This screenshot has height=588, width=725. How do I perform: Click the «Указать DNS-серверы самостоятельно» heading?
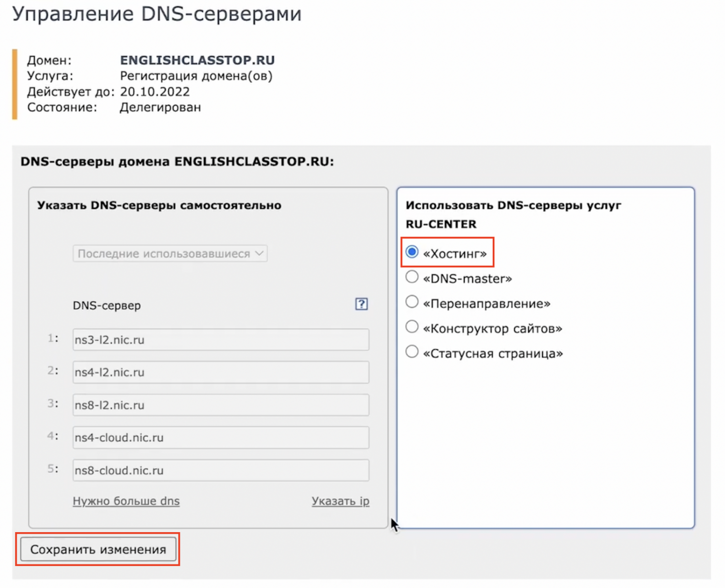click(159, 205)
